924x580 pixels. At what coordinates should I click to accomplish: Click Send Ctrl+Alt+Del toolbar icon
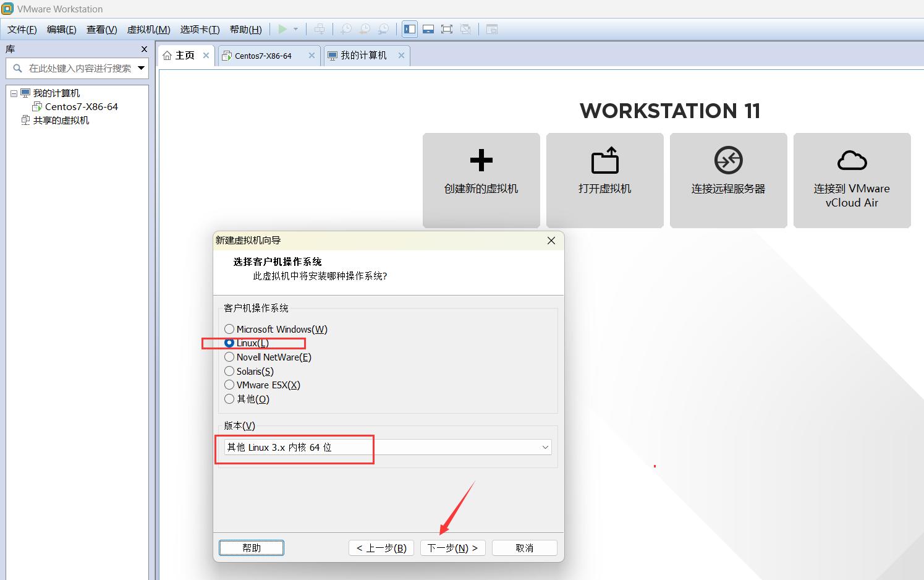320,29
